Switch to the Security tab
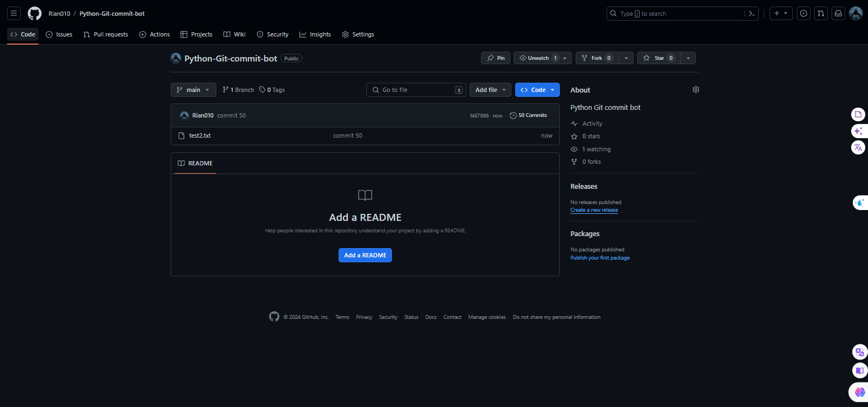 pyautogui.click(x=272, y=34)
